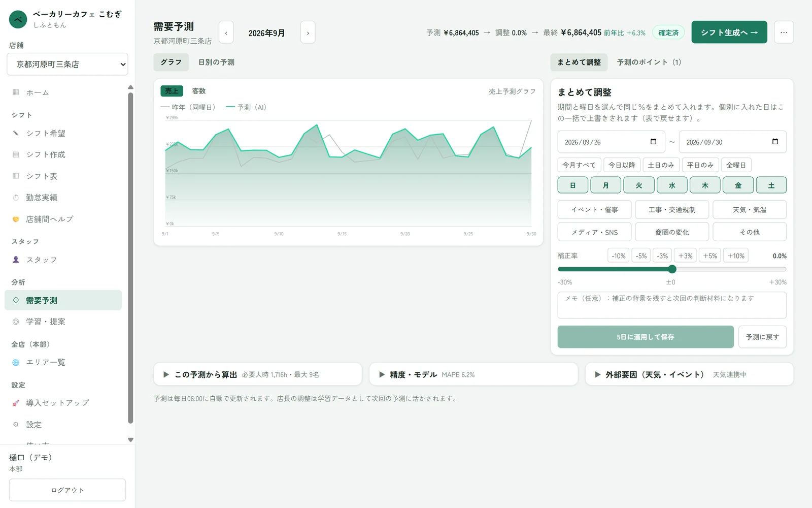This screenshot has width=812, height=508.
Task: Open the end date calendar picker icon
Action: point(775,142)
